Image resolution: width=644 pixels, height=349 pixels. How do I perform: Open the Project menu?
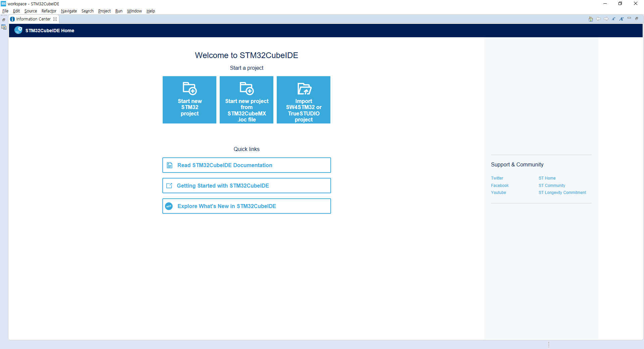[x=104, y=11]
